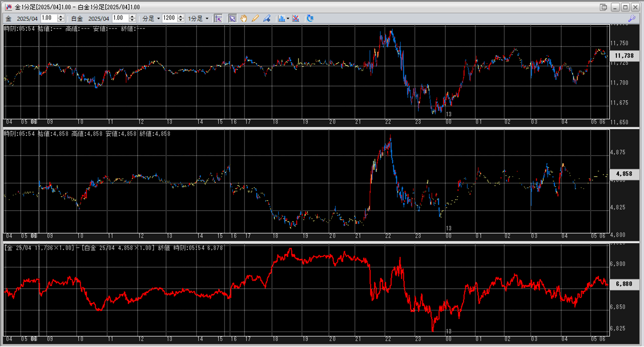Screen dimensions: 644x347
Task: Click the 1200 bar count field
Action: click(x=169, y=18)
